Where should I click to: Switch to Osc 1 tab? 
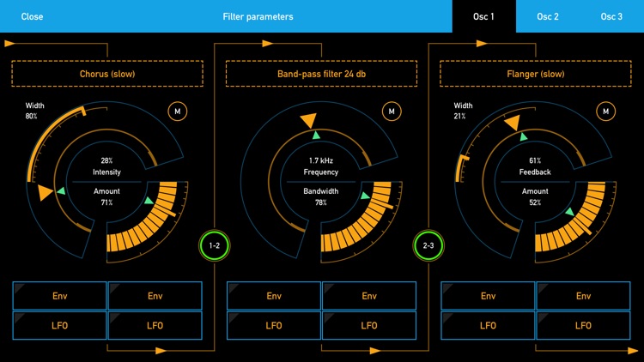click(x=483, y=16)
